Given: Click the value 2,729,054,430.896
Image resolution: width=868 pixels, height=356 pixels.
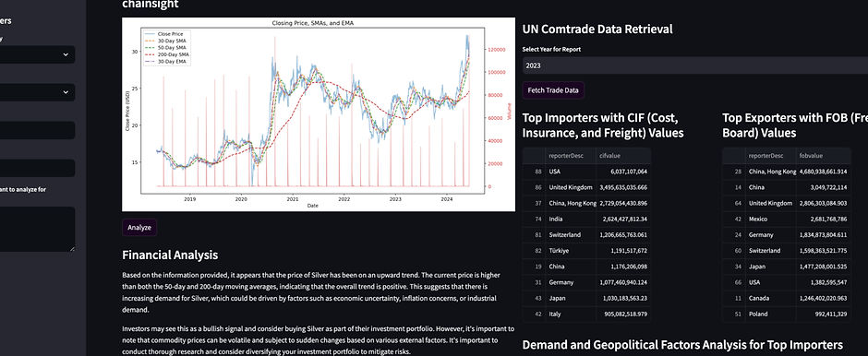Looking at the screenshot, I should point(623,203).
